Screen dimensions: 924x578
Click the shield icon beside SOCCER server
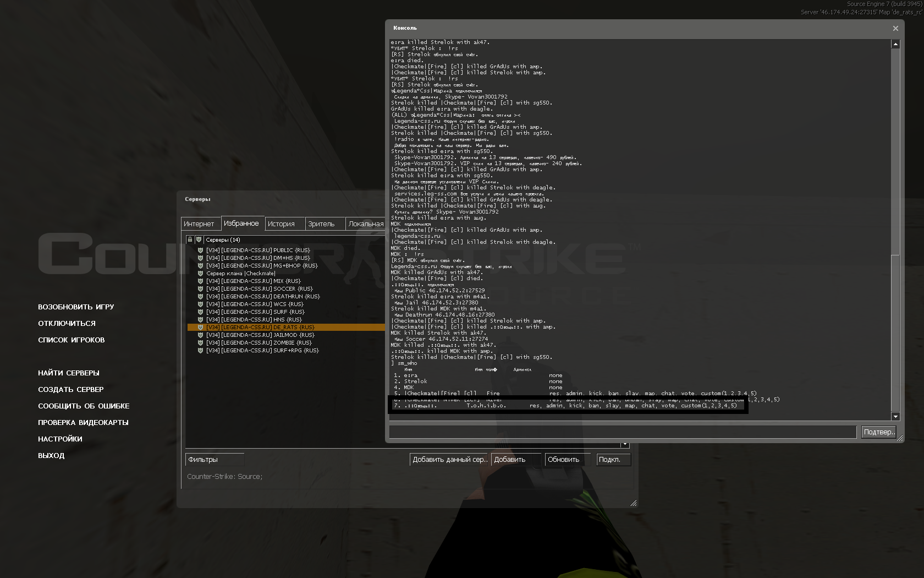[x=200, y=288]
